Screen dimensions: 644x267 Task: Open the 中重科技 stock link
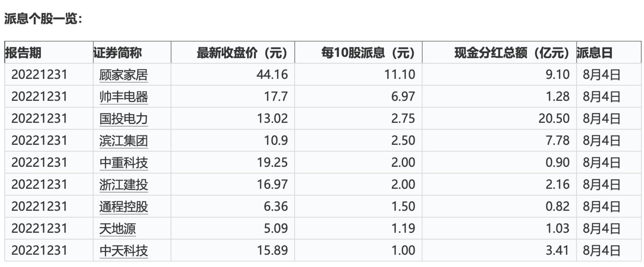(123, 163)
